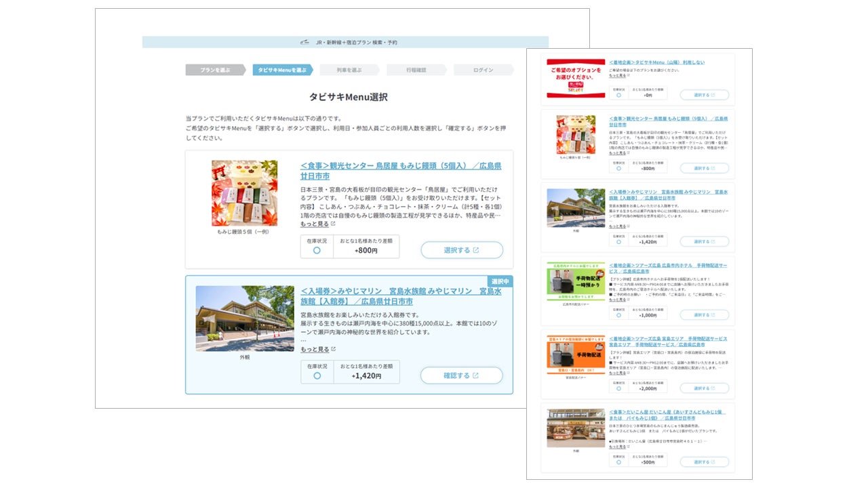The height and width of the screenshot is (488, 868).
Task: Jump to the ログイン step
Action: tap(484, 70)
